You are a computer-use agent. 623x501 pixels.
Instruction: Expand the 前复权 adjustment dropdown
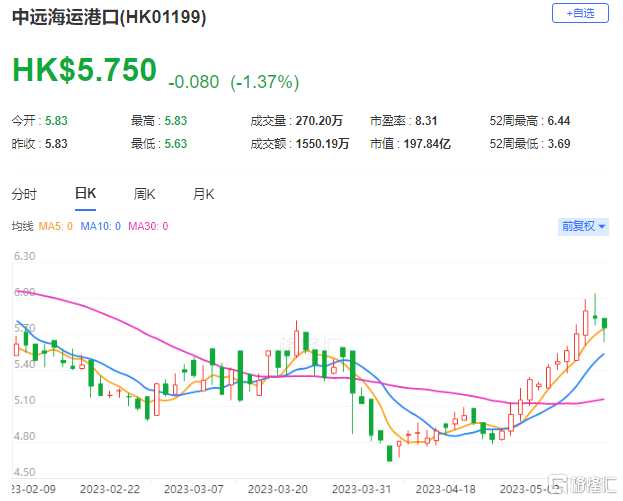coord(583,226)
